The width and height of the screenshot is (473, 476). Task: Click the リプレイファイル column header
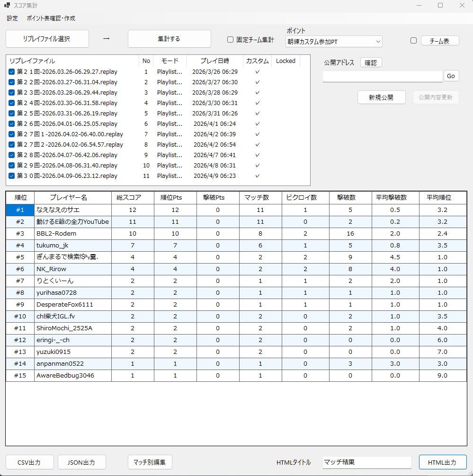tap(72, 61)
